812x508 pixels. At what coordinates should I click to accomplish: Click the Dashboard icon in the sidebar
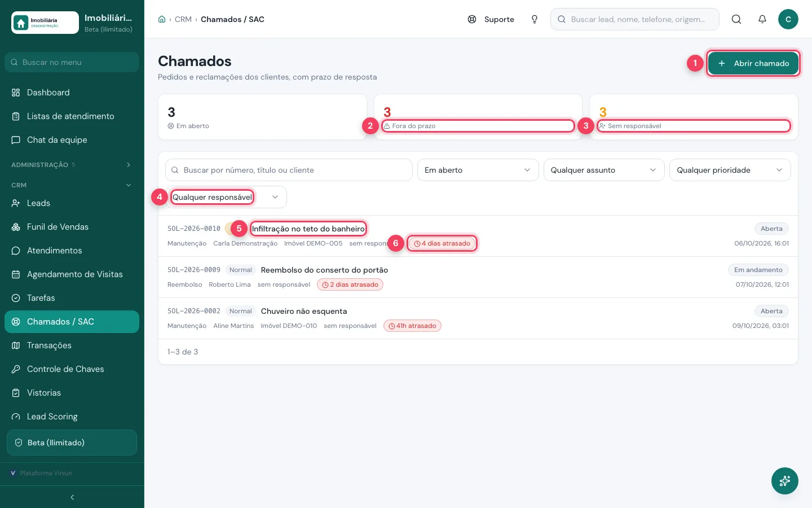(x=16, y=93)
